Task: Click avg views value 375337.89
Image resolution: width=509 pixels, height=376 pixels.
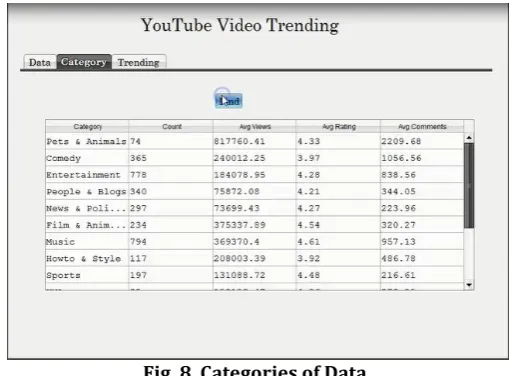Action: point(240,225)
